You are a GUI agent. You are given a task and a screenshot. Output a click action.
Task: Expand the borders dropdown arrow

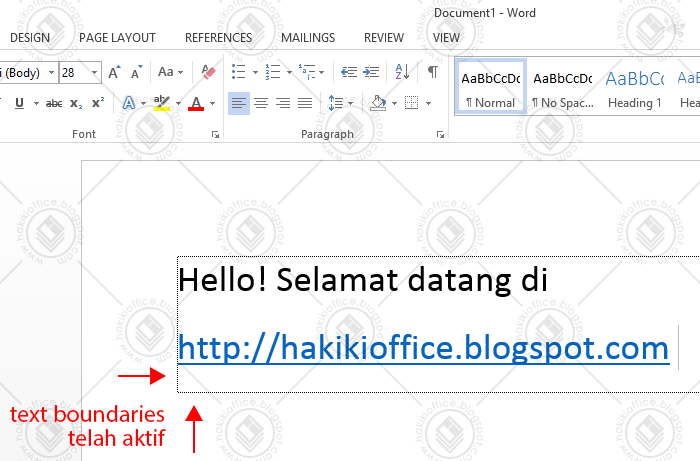click(x=428, y=104)
